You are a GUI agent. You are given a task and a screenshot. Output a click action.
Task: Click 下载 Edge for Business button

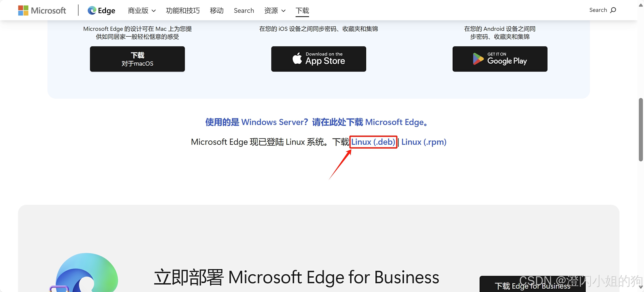pyautogui.click(x=532, y=285)
